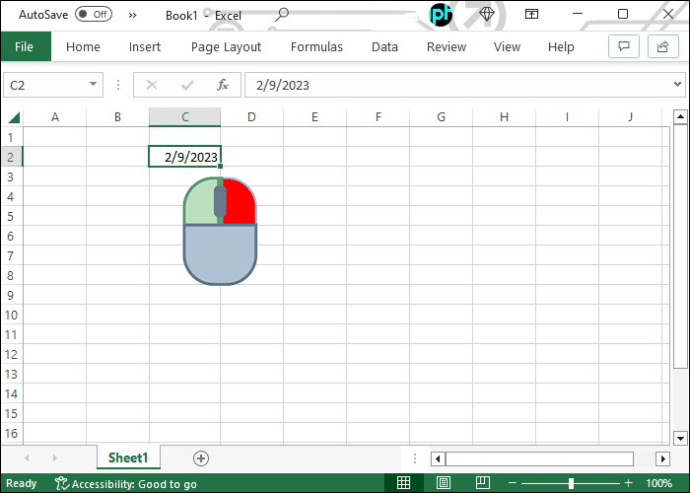Select column B header
Screen dimensions: 690x493
pos(117,117)
